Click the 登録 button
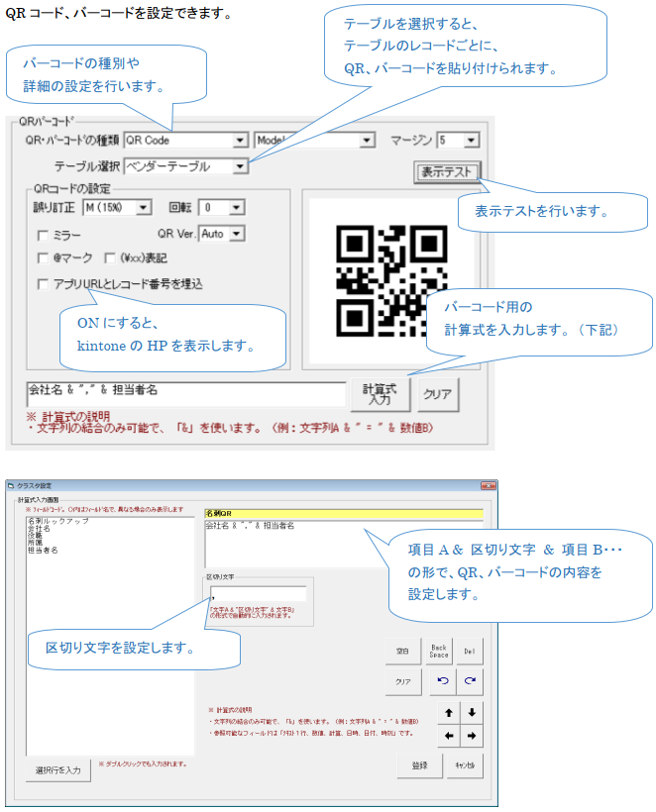Image resolution: width=656 pixels, height=812 pixels. [420, 765]
